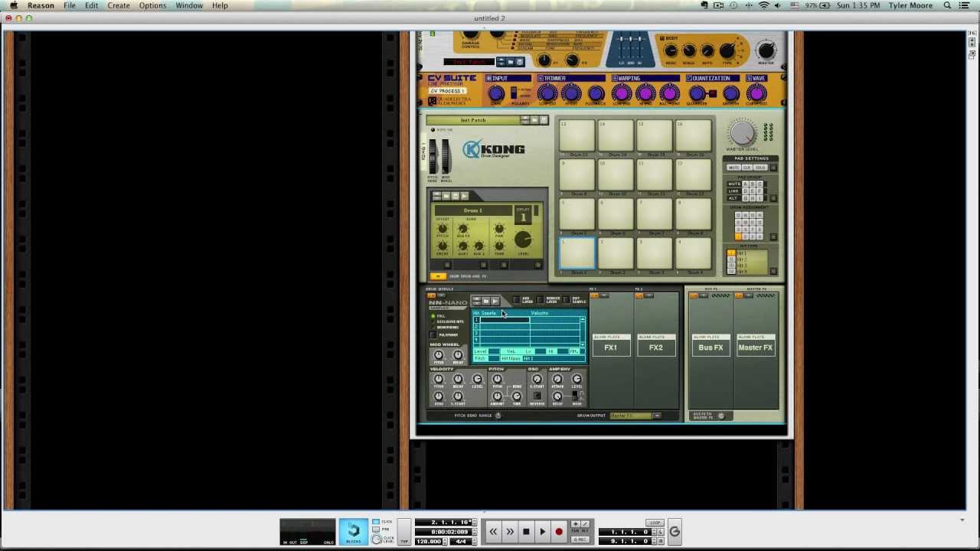Toggle the NN-Nano Reverse button
The image size is (980, 551).
537,396
